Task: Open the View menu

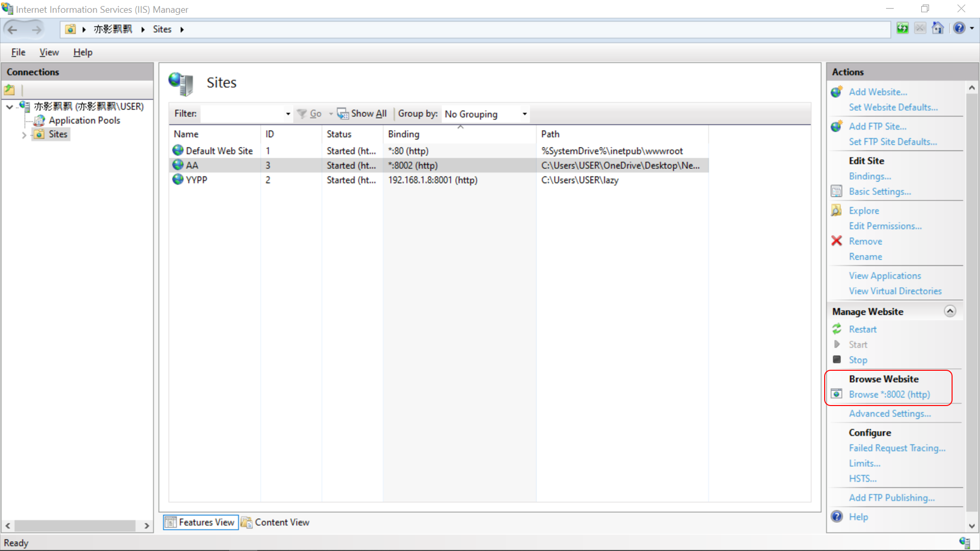Action: tap(49, 52)
